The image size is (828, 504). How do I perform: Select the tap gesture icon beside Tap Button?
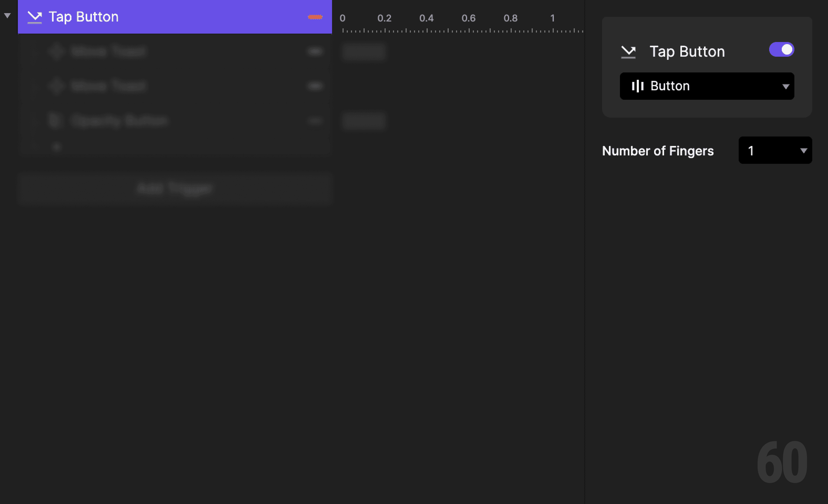point(35,17)
